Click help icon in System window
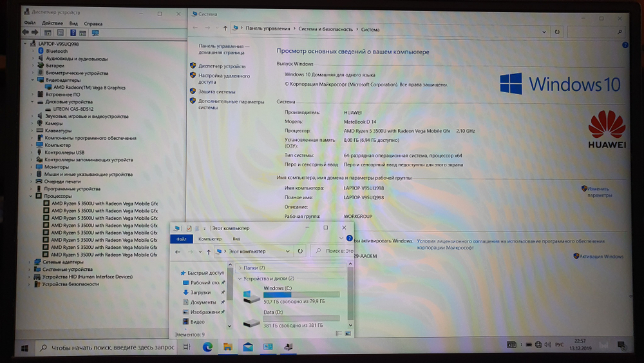 (x=625, y=44)
